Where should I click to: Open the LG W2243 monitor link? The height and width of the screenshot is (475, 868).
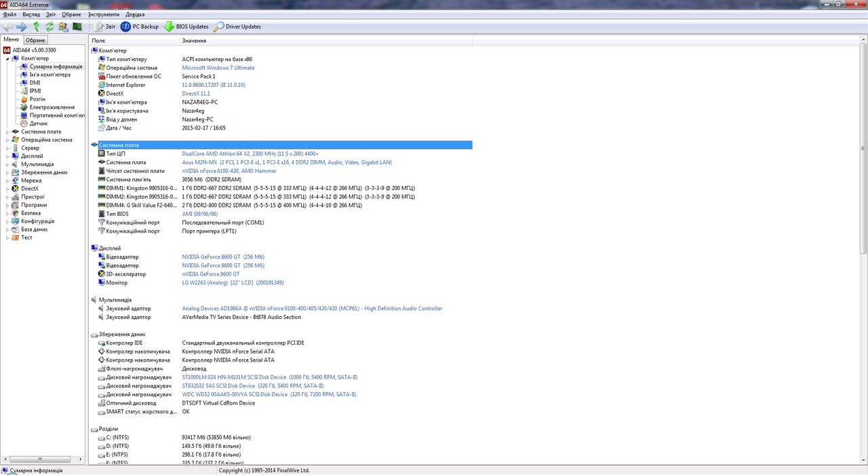[x=233, y=283]
